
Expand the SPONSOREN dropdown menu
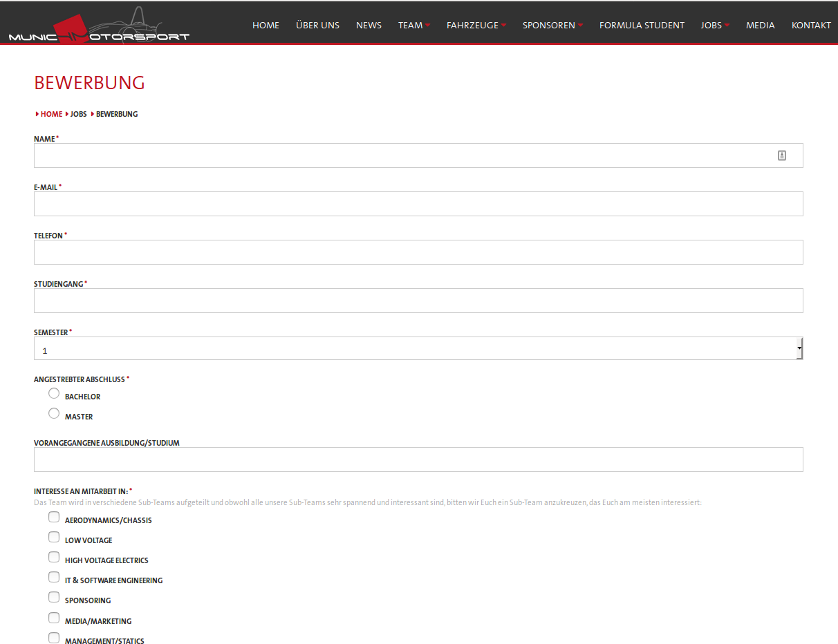point(552,25)
